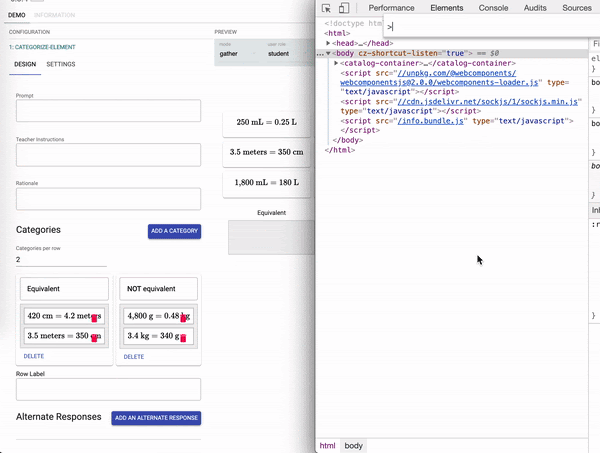Select the body breadcrumb in DevTools
This screenshot has height=453, width=600.
point(353,446)
